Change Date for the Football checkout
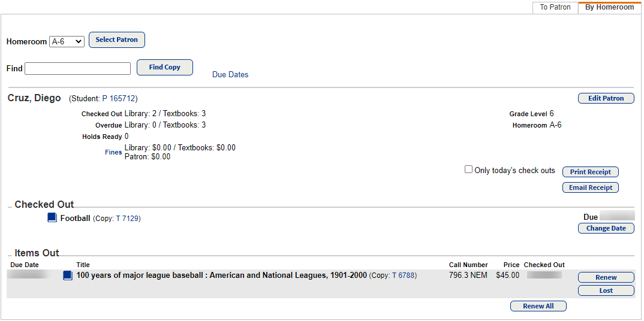Viewport: 644px width, 321px height. [606, 228]
